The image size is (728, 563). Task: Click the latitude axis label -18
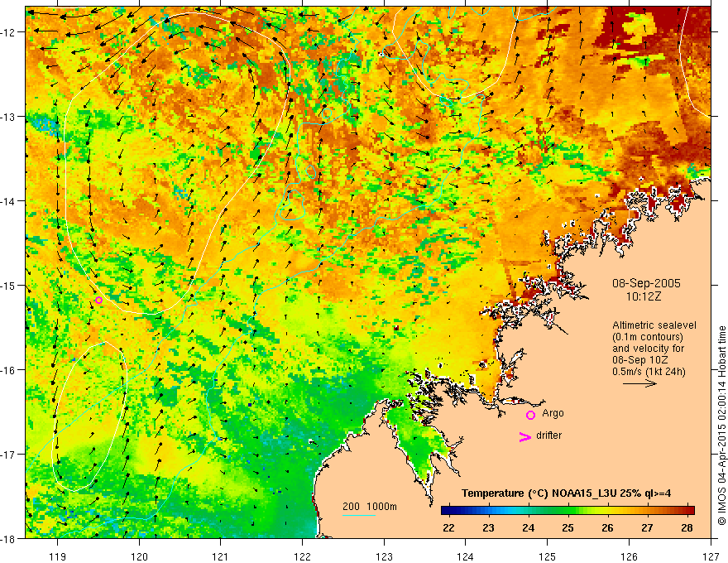8,538
